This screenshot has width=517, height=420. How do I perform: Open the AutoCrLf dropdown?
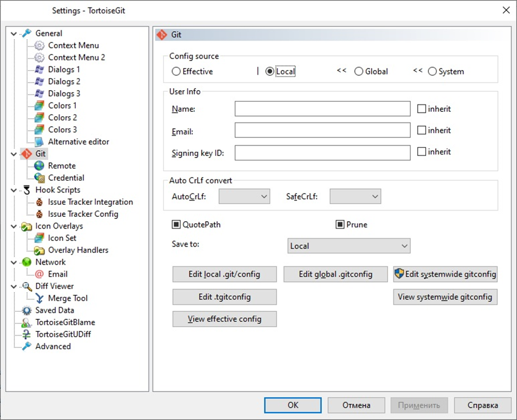pyautogui.click(x=244, y=197)
